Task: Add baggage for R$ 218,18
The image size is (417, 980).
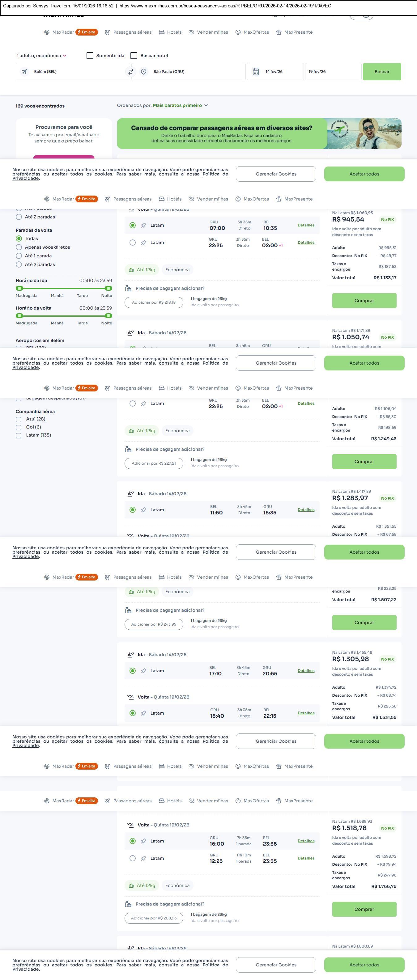Action: [154, 302]
